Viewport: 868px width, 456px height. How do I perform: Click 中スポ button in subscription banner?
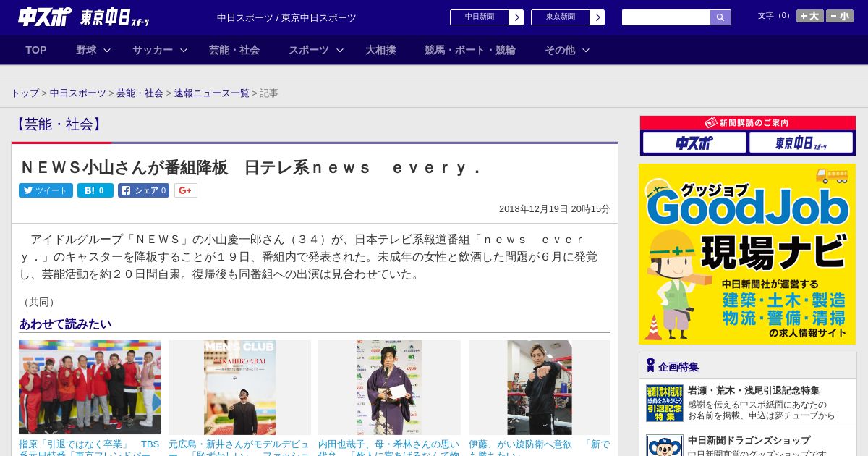694,143
